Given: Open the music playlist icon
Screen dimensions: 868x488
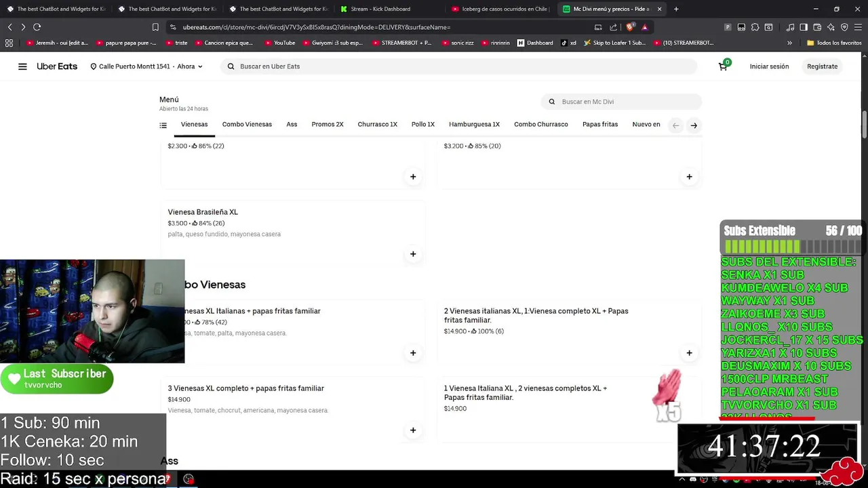Looking at the screenshot, I should [x=790, y=27].
